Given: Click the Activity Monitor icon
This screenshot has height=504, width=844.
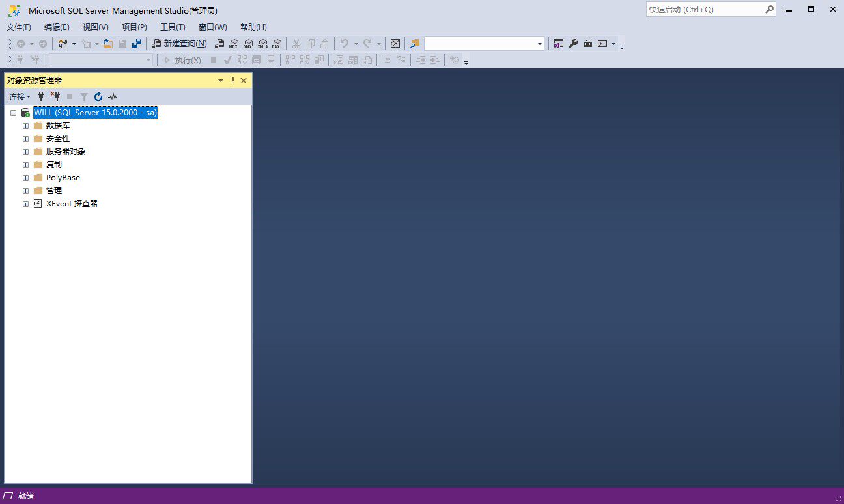Looking at the screenshot, I should [x=395, y=44].
